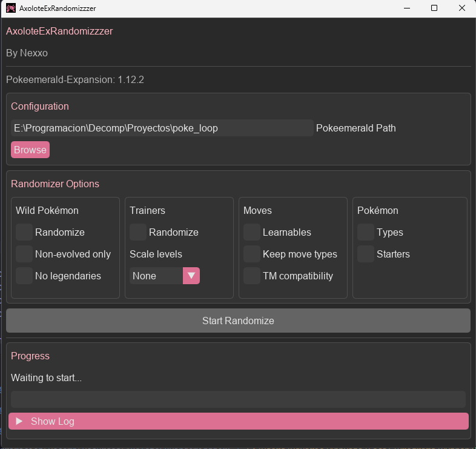
Task: Check the Pokémon Types checkbox
Action: tap(366, 232)
